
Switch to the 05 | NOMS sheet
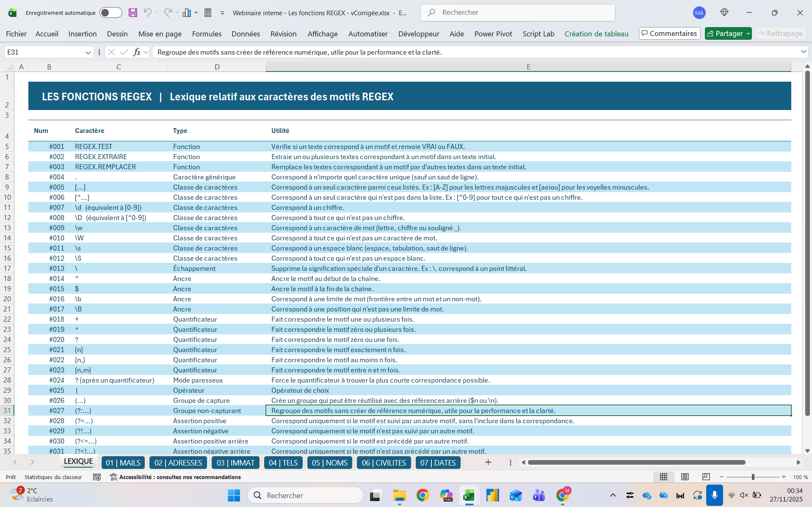point(329,463)
